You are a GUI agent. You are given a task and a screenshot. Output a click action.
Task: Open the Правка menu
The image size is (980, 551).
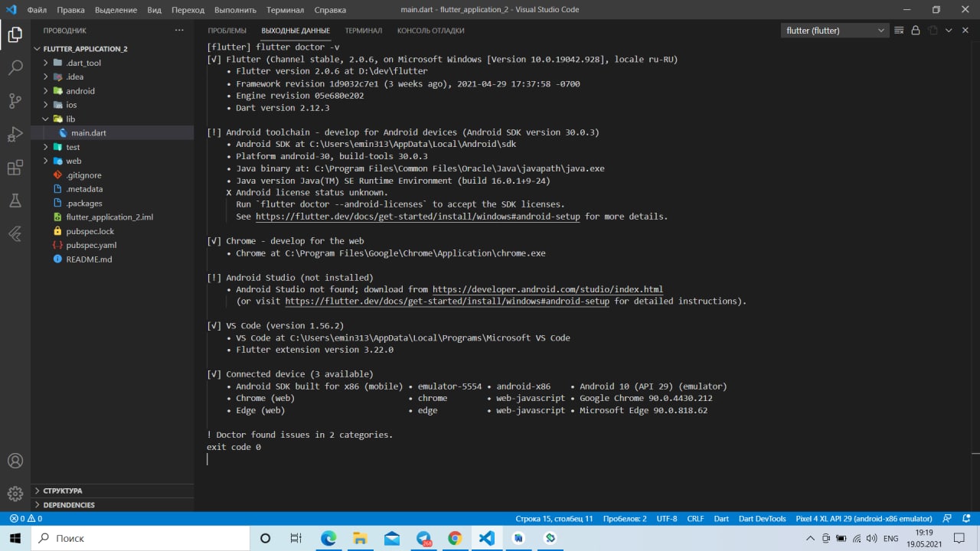coord(70,10)
